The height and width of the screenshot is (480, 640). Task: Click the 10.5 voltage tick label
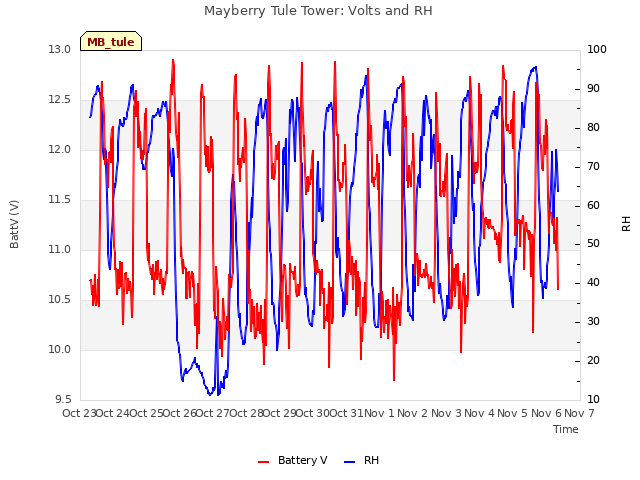point(59,300)
